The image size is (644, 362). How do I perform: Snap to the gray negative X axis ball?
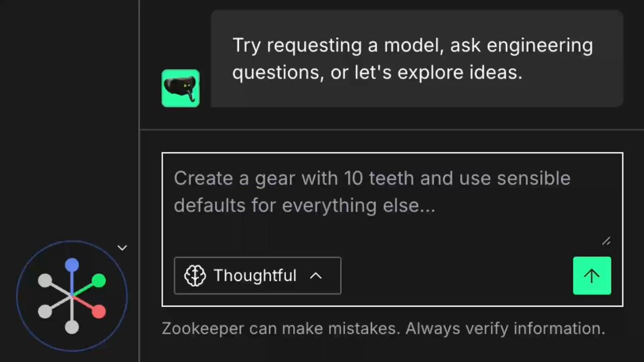[45, 280]
